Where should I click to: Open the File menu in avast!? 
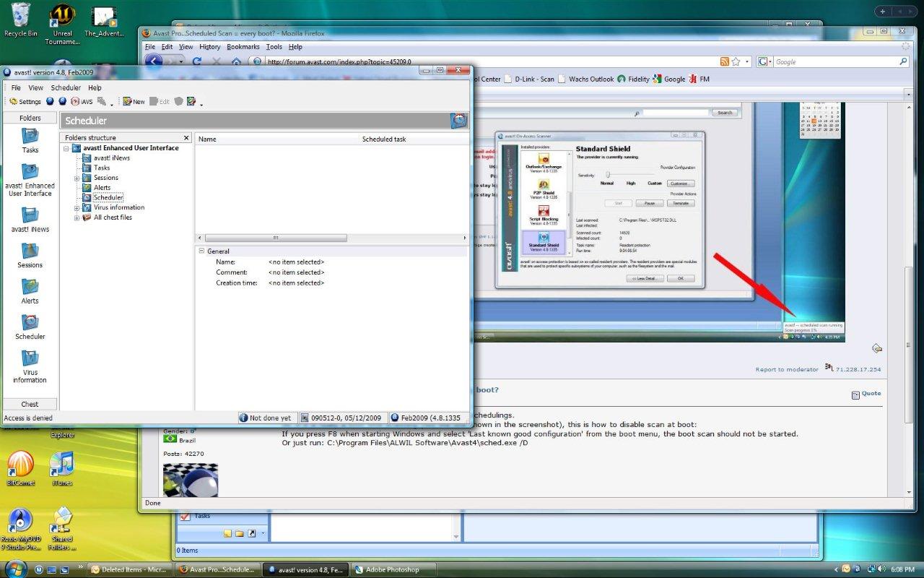(16, 87)
